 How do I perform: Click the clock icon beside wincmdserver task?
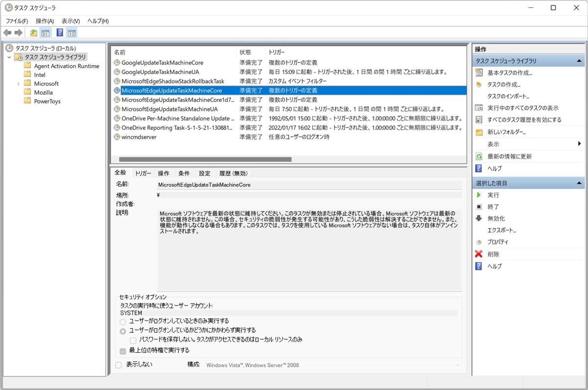[117, 137]
